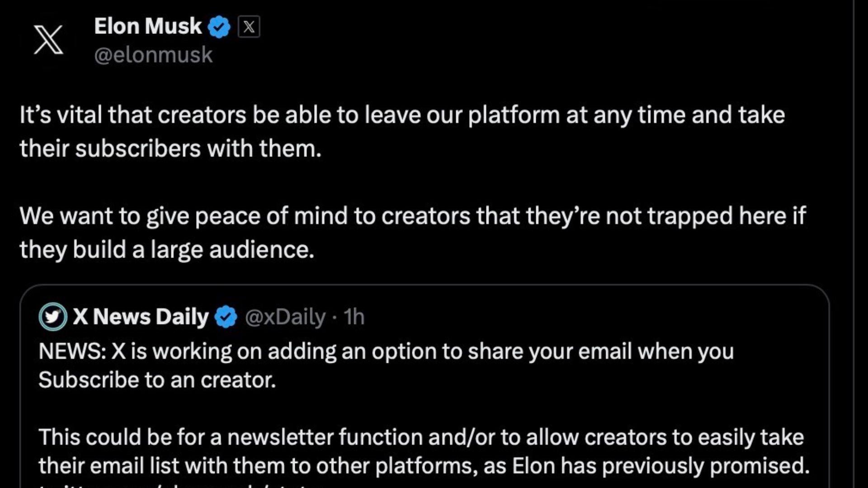Image resolution: width=868 pixels, height=488 pixels.
Task: Click the X logo profile avatar
Action: click(49, 40)
